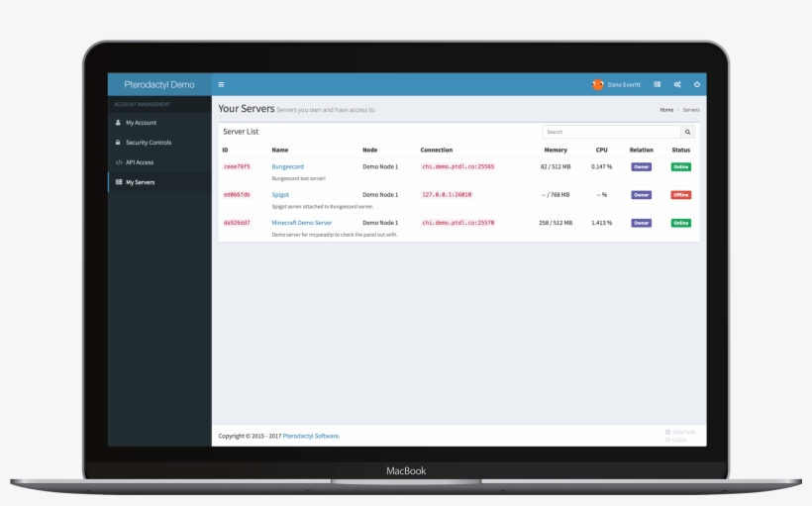Click the Pterodactyl Software footer link
812x506 pixels.
click(x=310, y=436)
